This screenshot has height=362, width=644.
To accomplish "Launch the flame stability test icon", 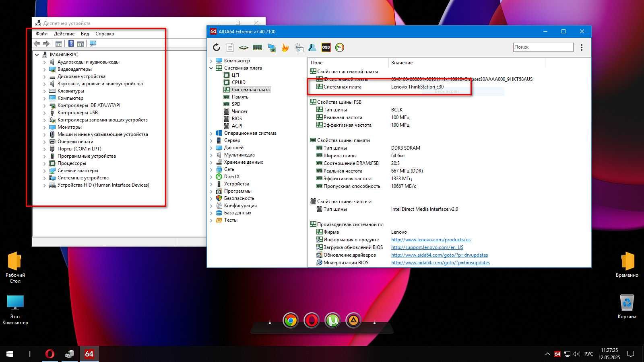I will tap(285, 47).
